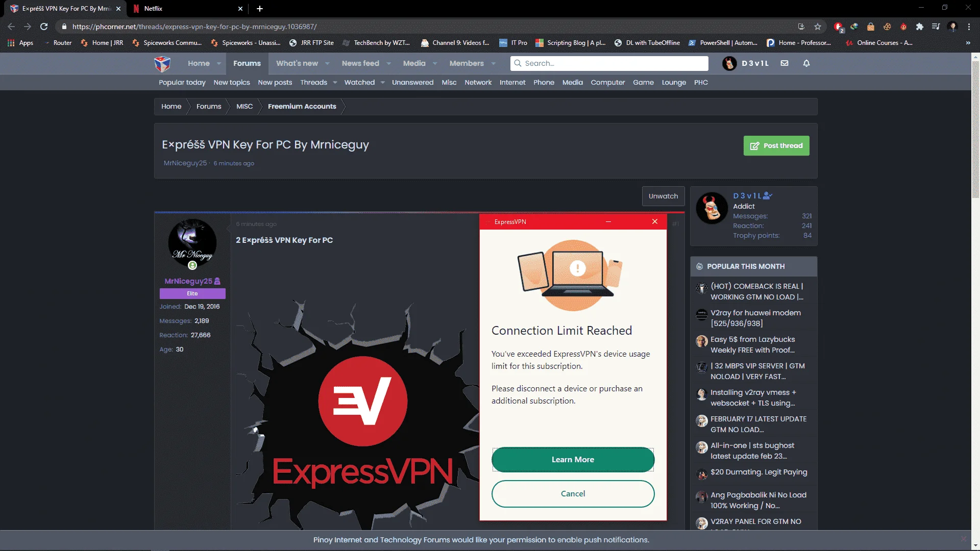Click the Post thread button
This screenshot has height=551, width=980.
pyautogui.click(x=776, y=145)
